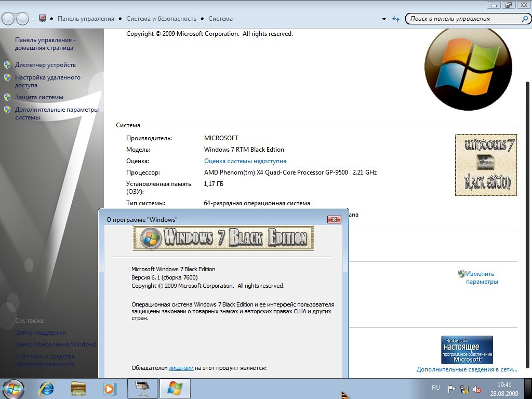Click the Windows 7 RTM Black Edtion text

click(244, 150)
